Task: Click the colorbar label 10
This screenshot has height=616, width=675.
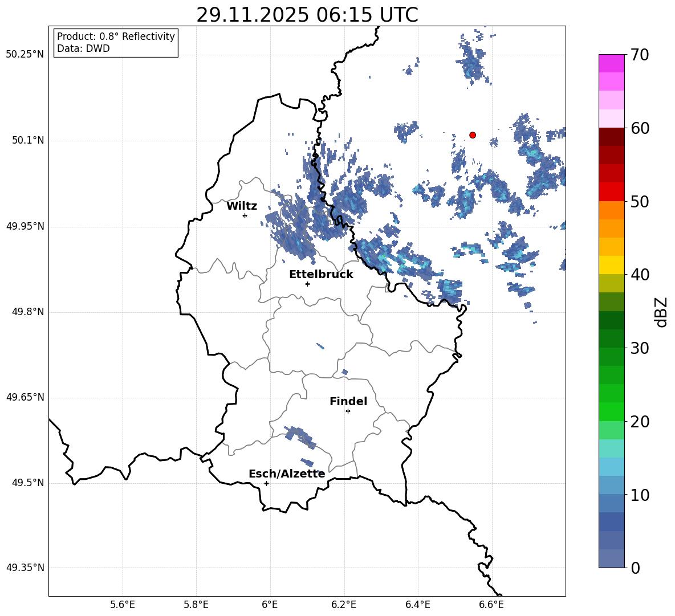Action: coord(640,495)
